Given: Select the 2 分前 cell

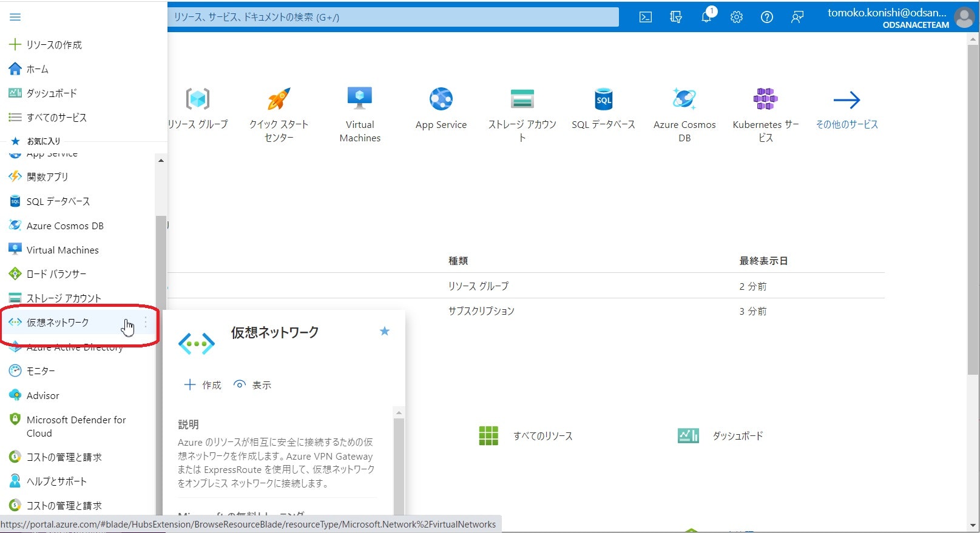Looking at the screenshot, I should pos(753,286).
